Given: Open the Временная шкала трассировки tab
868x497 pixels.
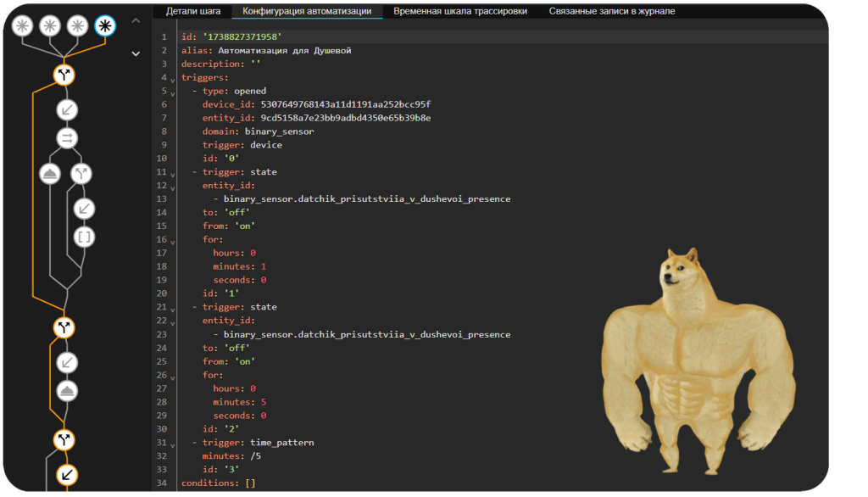Looking at the screenshot, I should click(x=460, y=11).
